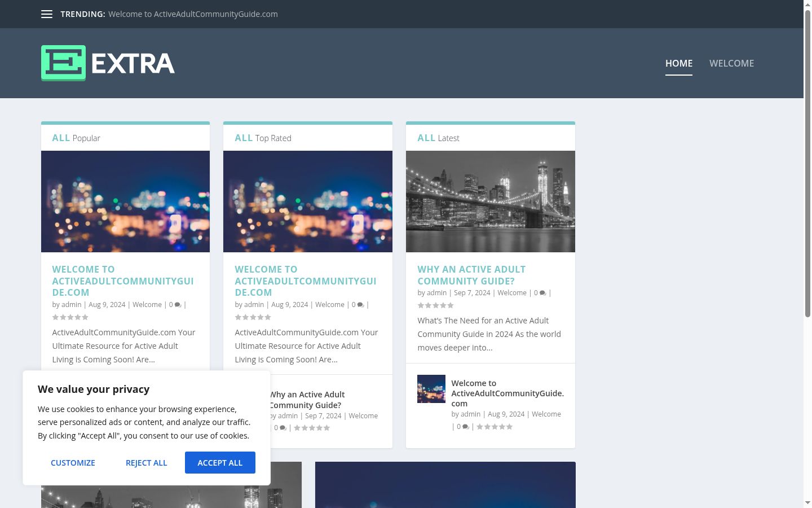Image resolution: width=812 pixels, height=508 pixels.
Task: Click small thumbnail of Latest list Welcome item
Action: (x=431, y=389)
